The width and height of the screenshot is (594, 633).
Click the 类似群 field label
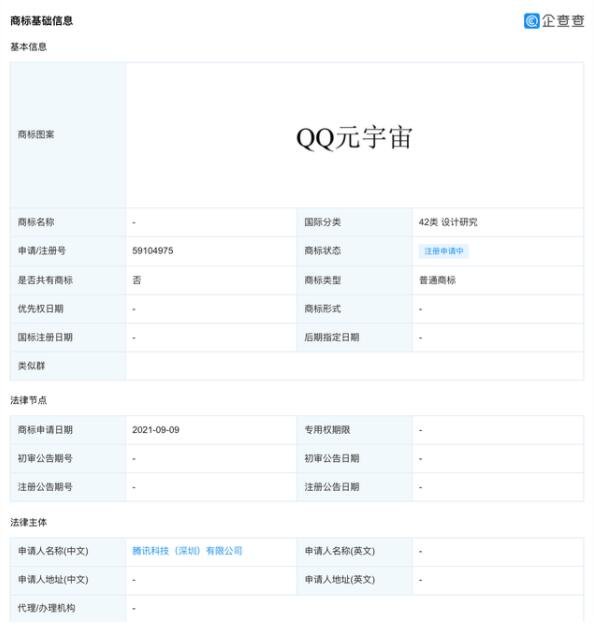pos(31,366)
